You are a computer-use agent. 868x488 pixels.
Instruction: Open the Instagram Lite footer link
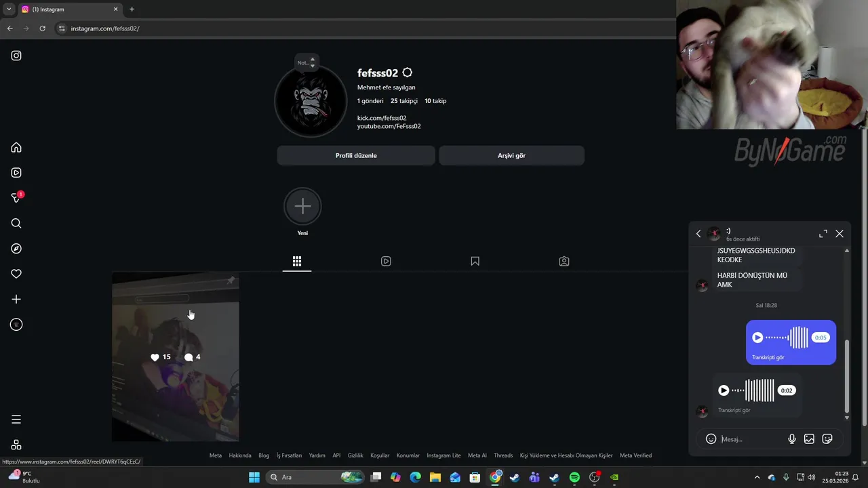[443, 455]
